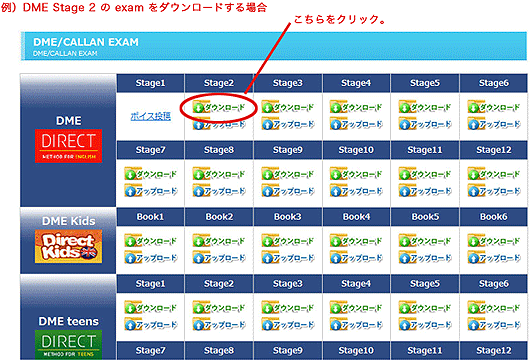This screenshot has height=364, width=530.
Task: Download DME Kids Book6 exam
Action: (494, 241)
